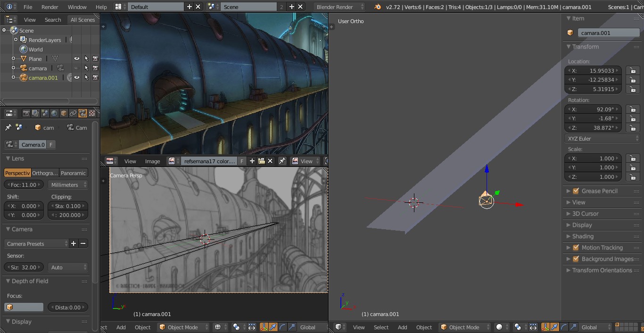Collapse the Depth of Field panel

pos(8,281)
